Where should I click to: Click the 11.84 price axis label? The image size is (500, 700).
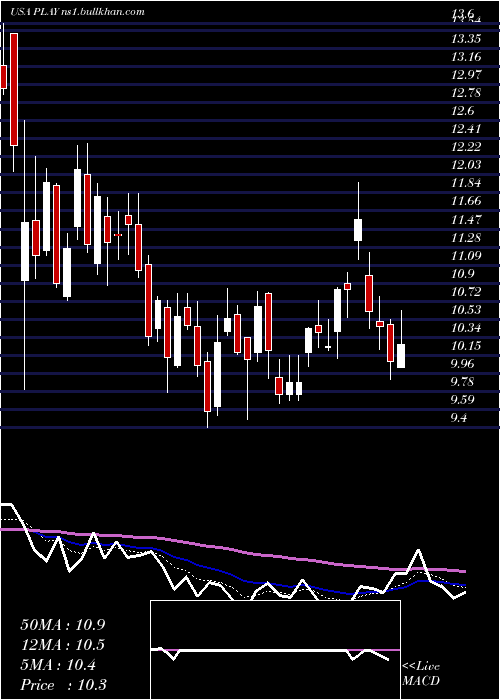pos(466,183)
